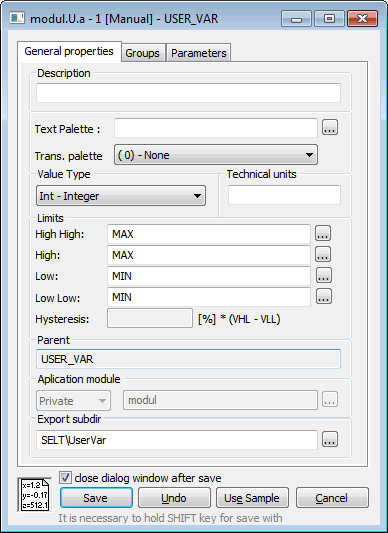The width and height of the screenshot is (388, 533).
Task: Maximize the modul.U.a dialog window
Action: click(x=329, y=18)
